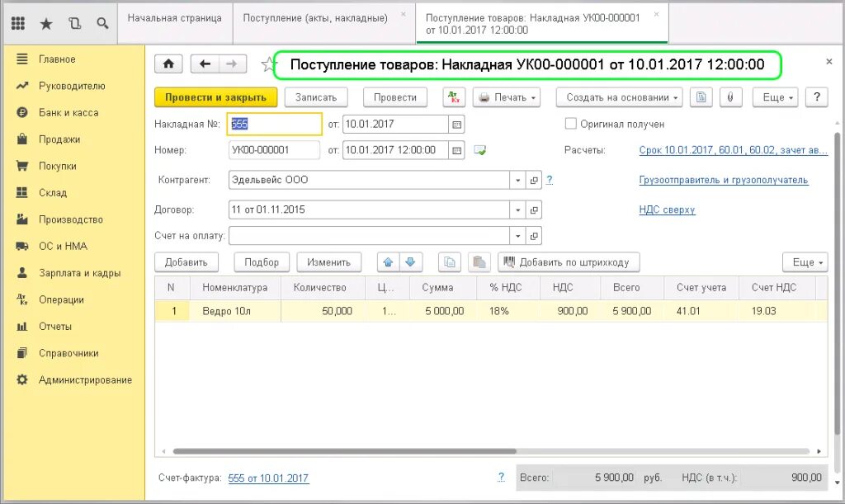Open Операции section in sidebar
The image size is (845, 504).
61,299
